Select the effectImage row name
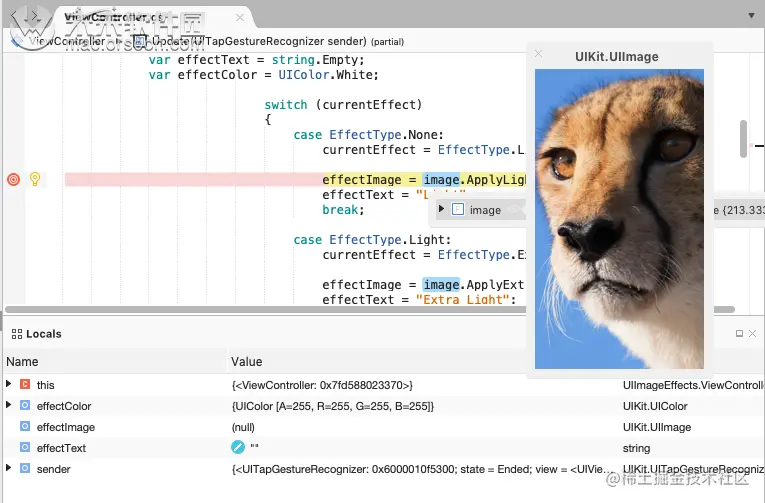This screenshot has width=765, height=503. point(66,427)
